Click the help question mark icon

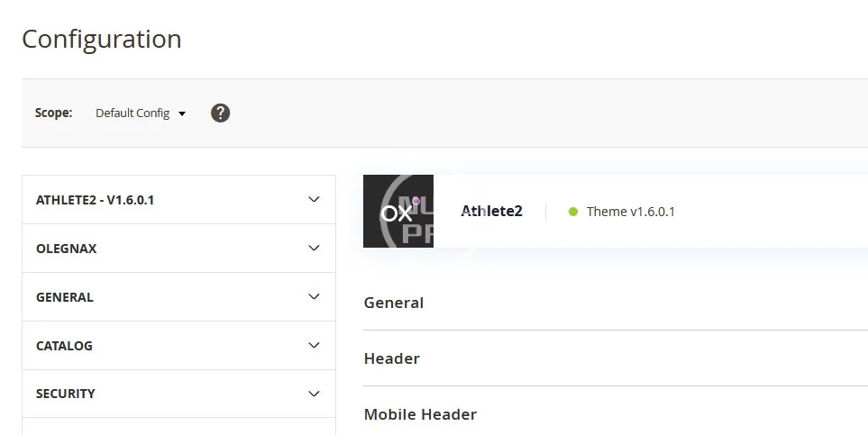click(220, 113)
